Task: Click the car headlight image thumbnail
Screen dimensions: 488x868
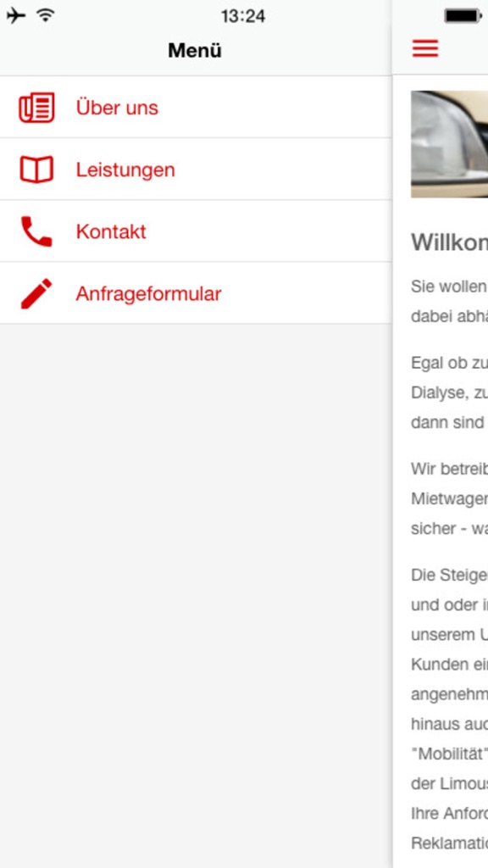Action: click(x=449, y=144)
